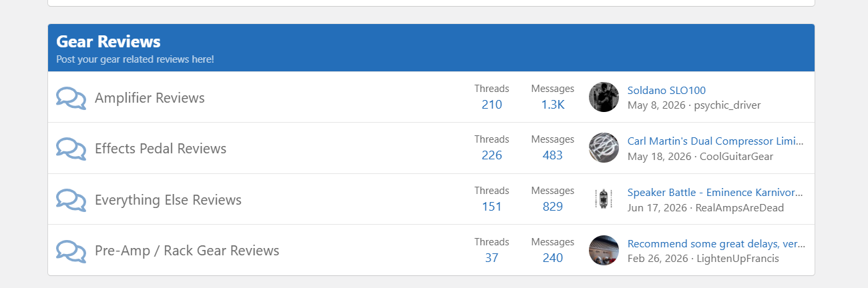Open the Amplifier Reviews forum
Image resolution: width=868 pixels, height=288 pixels.
[150, 98]
